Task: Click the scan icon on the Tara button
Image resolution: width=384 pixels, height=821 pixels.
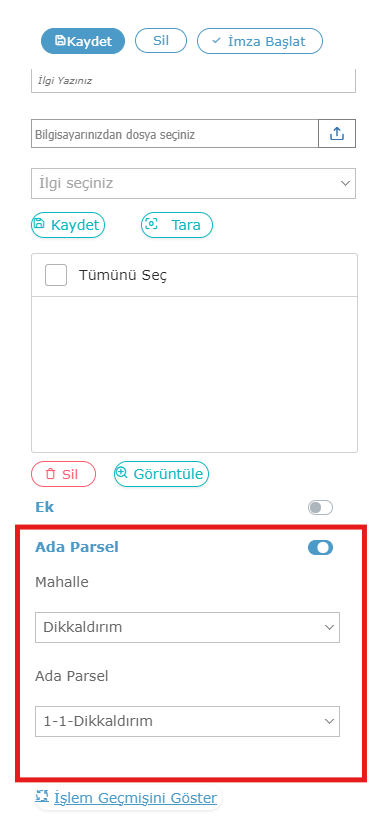Action: pyautogui.click(x=151, y=224)
